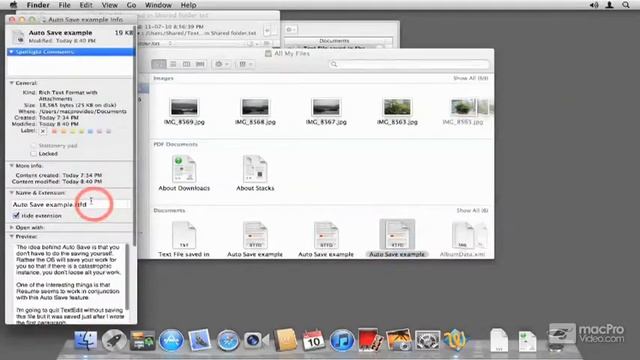This screenshot has height=360, width=640.
Task: Open App Store from the Dock
Action: [171, 340]
